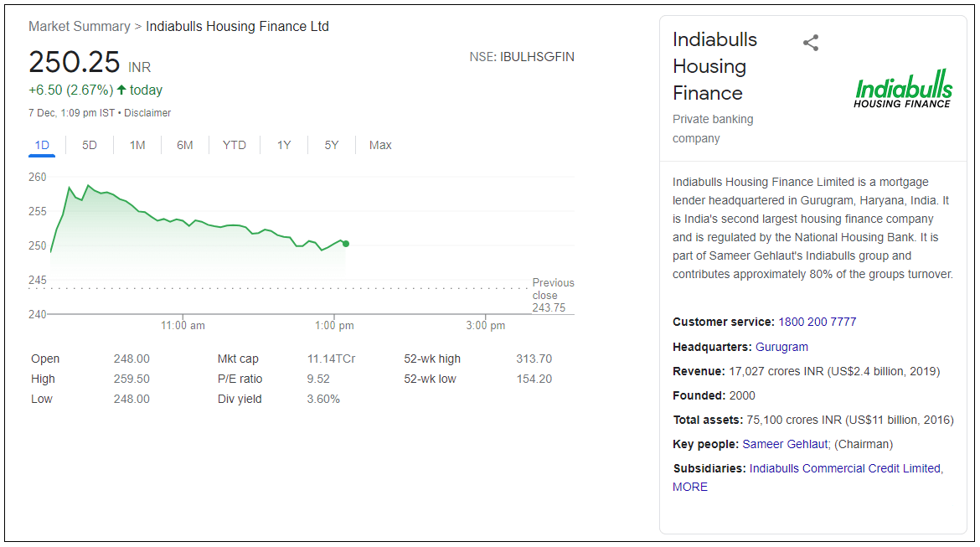The image size is (980, 547).
Task: Click the 1:00 pm time axis label
Action: pos(333,326)
